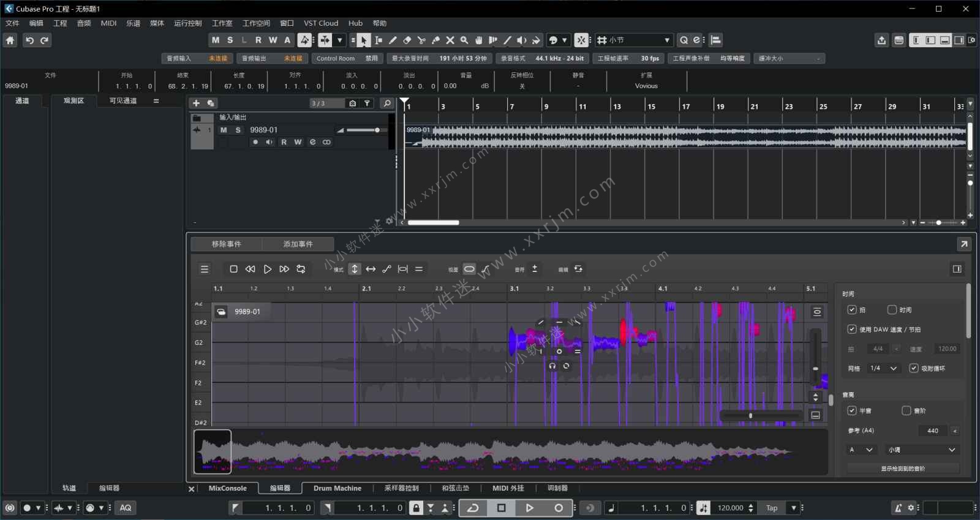Switch to MixConsole tab
The width and height of the screenshot is (980, 520).
coord(227,488)
